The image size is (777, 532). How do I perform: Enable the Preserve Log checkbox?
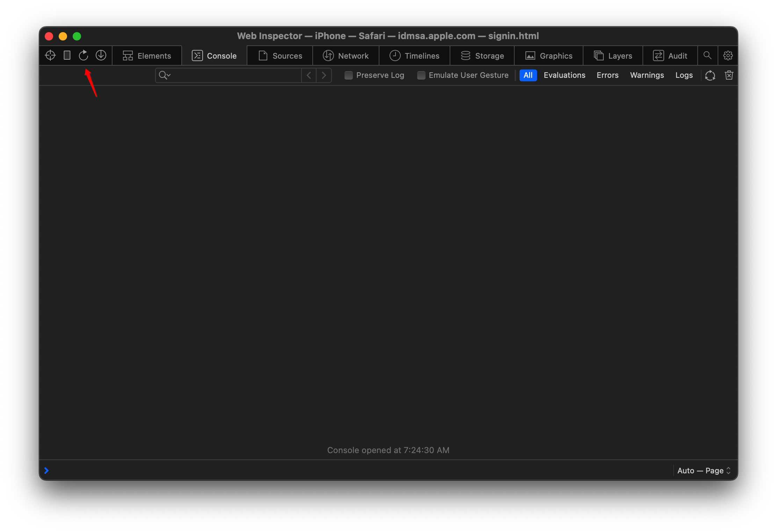[x=349, y=75]
